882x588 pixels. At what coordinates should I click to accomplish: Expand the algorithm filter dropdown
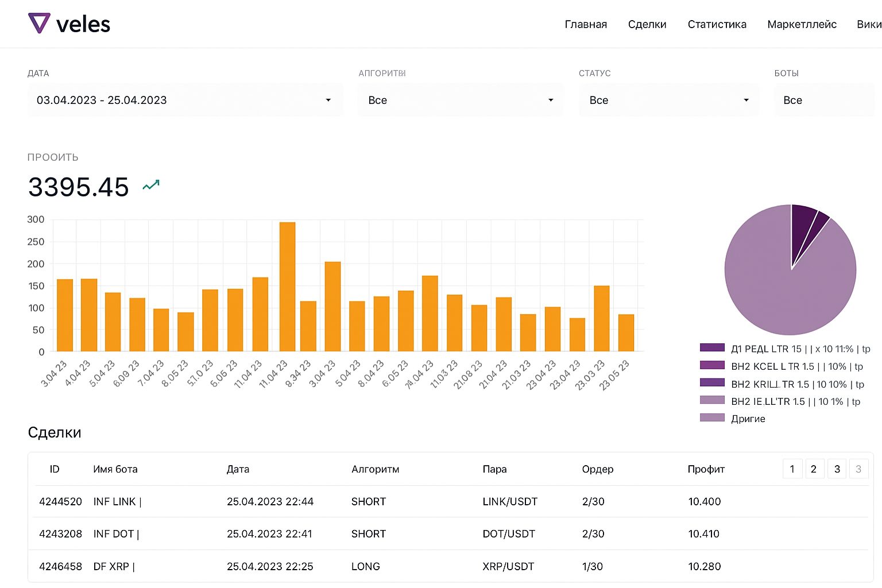click(461, 100)
